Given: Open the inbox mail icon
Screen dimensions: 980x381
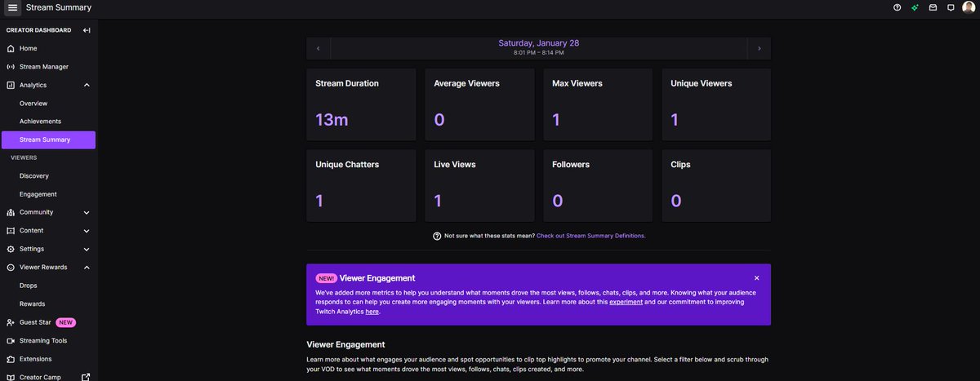Looking at the screenshot, I should click(933, 7).
